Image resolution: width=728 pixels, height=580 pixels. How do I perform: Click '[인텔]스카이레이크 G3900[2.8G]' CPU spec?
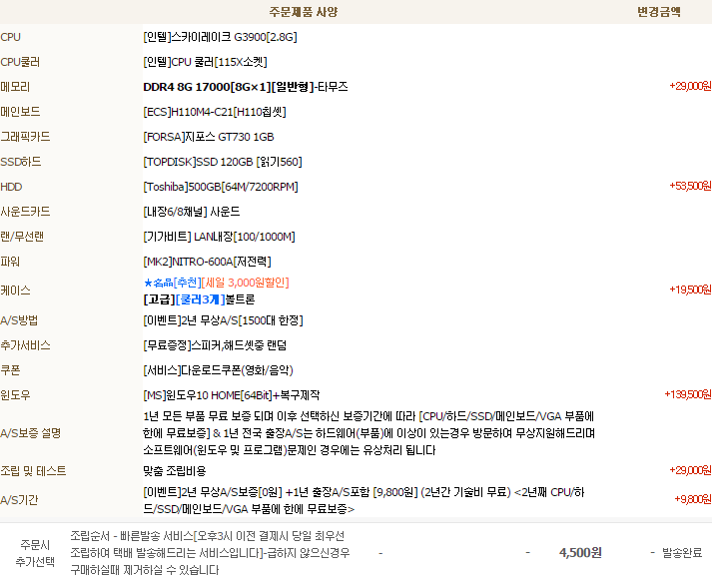coord(220,37)
